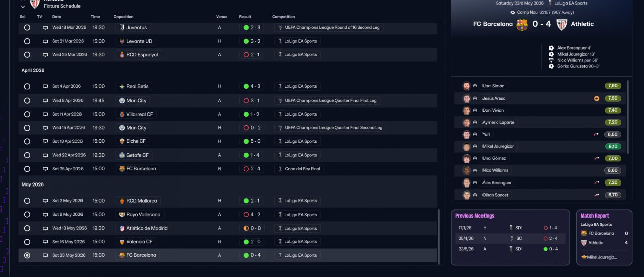The image size is (644, 277).
Task: Click the Real Betis crest icon
Action: click(x=121, y=86)
